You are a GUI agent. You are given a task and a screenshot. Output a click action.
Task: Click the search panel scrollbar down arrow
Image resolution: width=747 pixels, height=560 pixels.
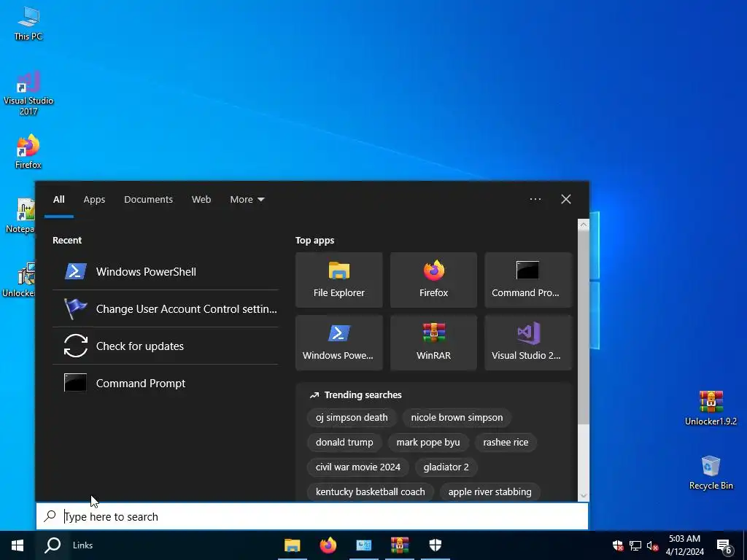pos(583,496)
